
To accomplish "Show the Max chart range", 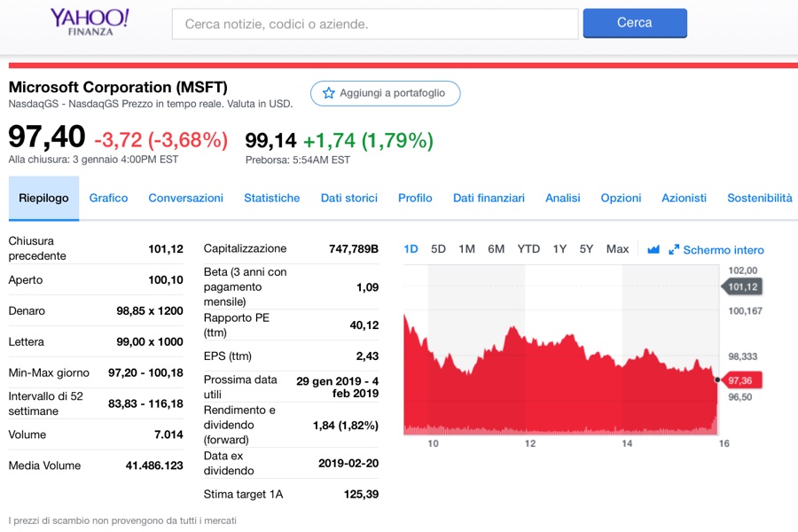I will [617, 249].
